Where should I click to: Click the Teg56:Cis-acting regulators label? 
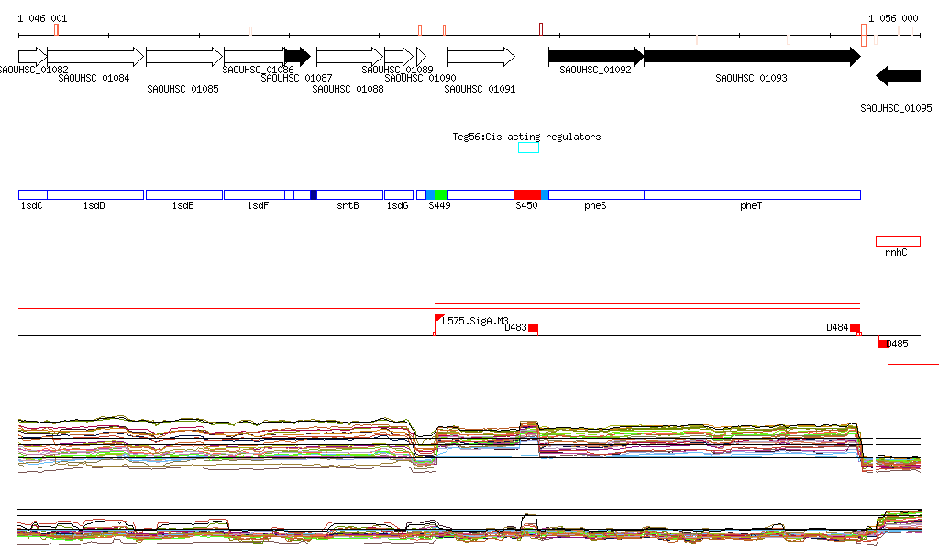coord(526,137)
